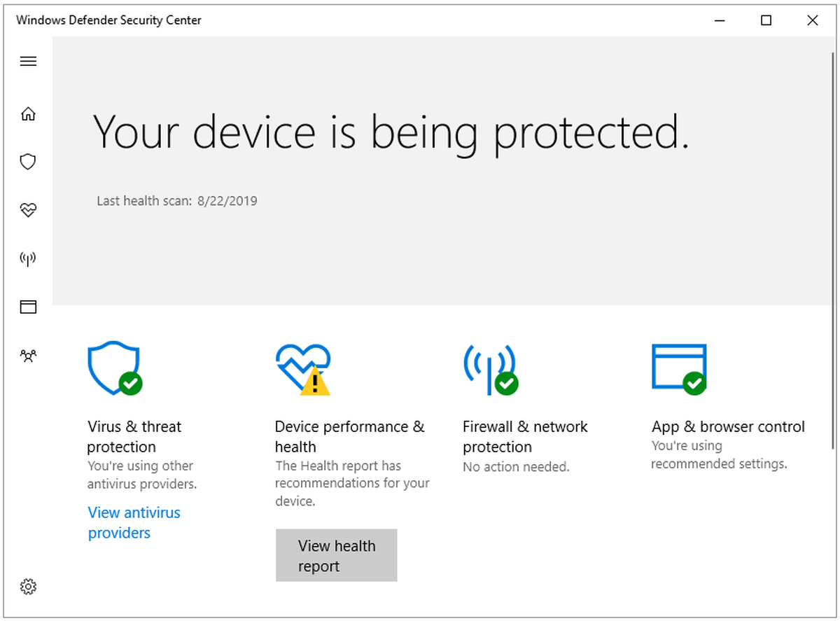Click the 'No action needed' status text

tap(516, 466)
